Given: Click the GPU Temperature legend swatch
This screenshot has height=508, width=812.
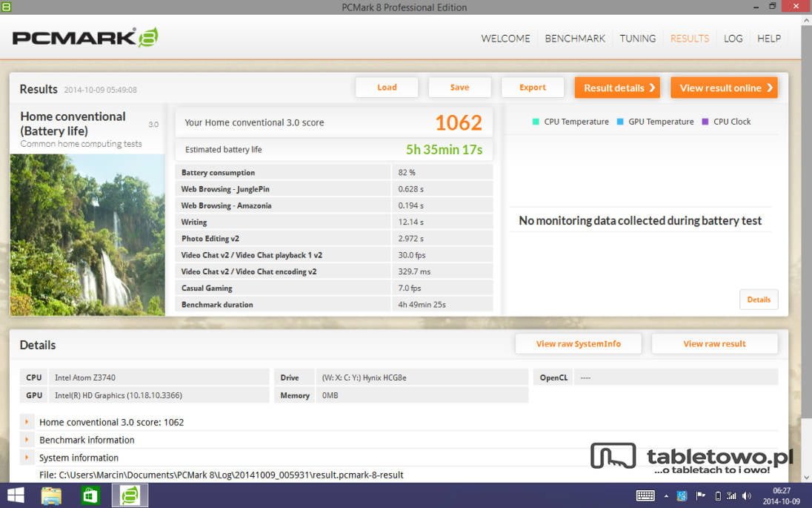Looking at the screenshot, I should click(x=620, y=122).
